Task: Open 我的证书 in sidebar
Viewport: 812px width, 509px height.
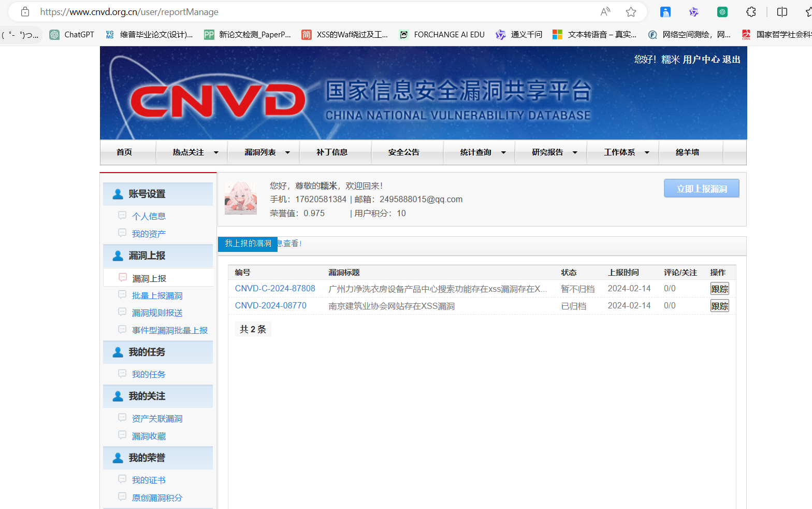Action: click(x=149, y=480)
